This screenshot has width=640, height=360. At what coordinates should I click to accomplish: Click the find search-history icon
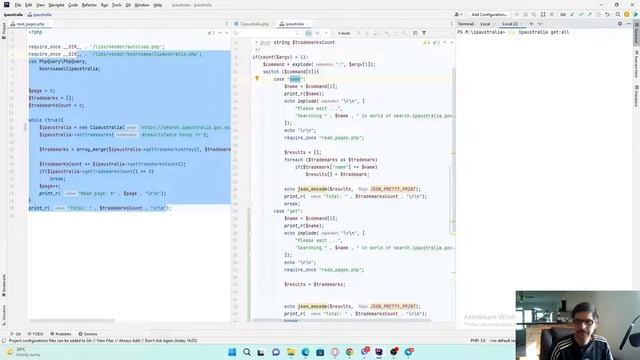[x=236, y=33]
